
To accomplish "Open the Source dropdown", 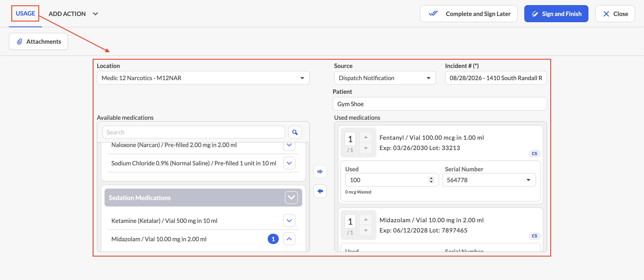I will [x=385, y=78].
